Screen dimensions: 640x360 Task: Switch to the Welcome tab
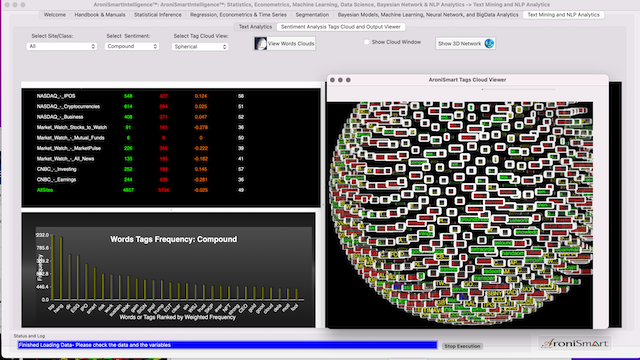click(55, 15)
